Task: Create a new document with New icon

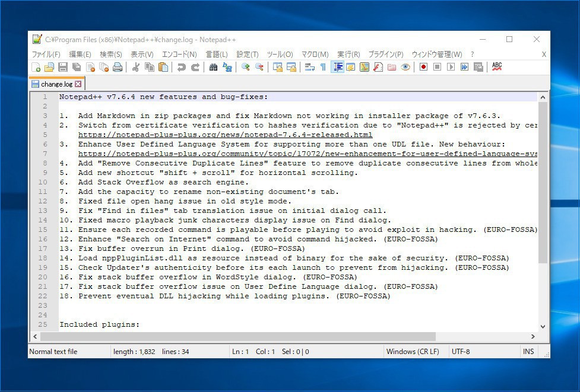Action: [36, 67]
